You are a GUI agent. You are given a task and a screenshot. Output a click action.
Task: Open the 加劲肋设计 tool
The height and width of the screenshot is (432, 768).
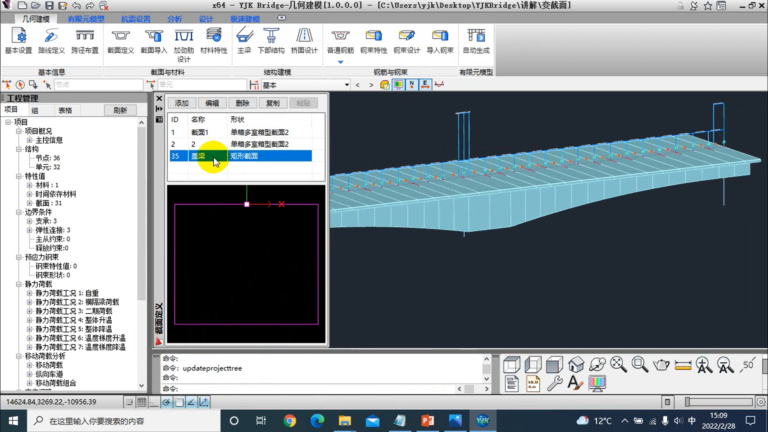pyautogui.click(x=184, y=45)
